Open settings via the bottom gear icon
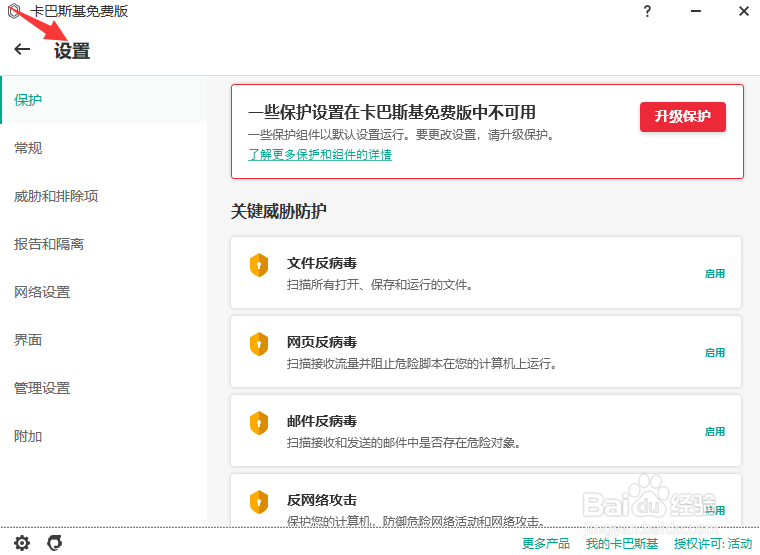760x555 pixels. point(22,542)
